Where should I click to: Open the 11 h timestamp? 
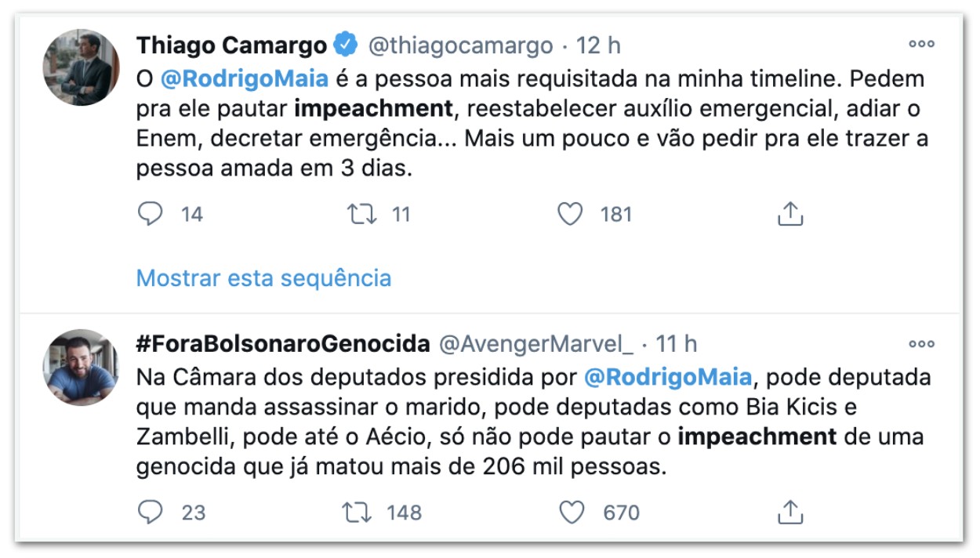coord(677,343)
